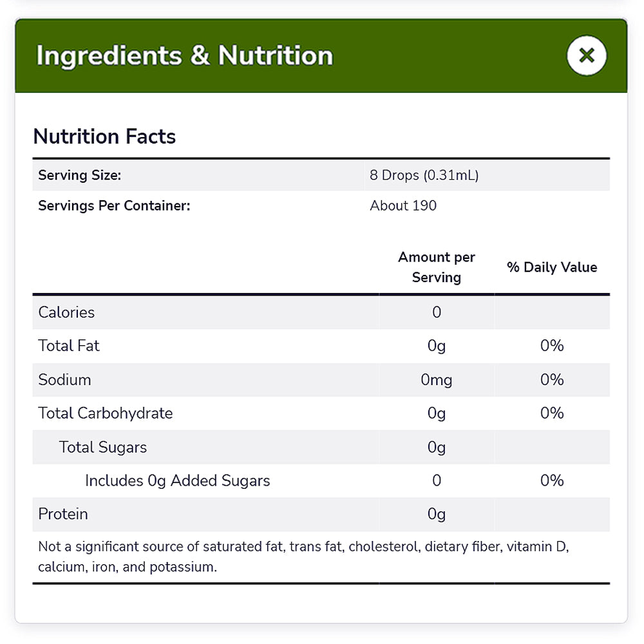Select the Protein row label

point(63,514)
